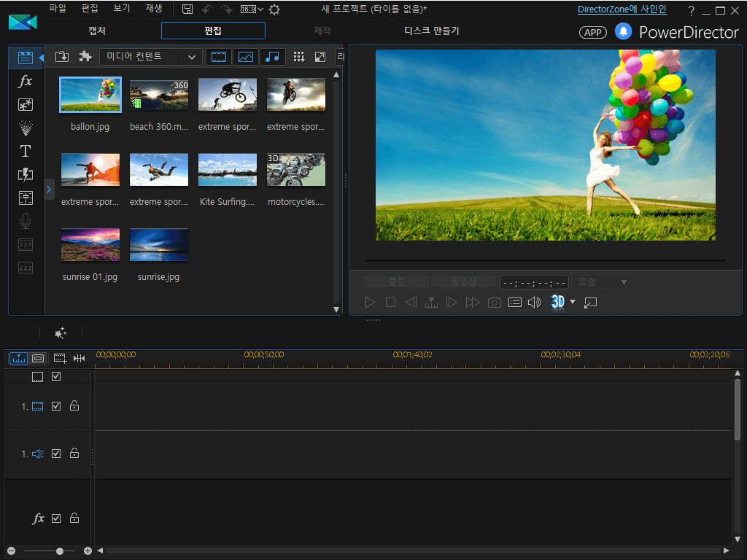Viewport: 747px width, 560px height.
Task: Click the Magic Tools wand icon
Action: 61,332
